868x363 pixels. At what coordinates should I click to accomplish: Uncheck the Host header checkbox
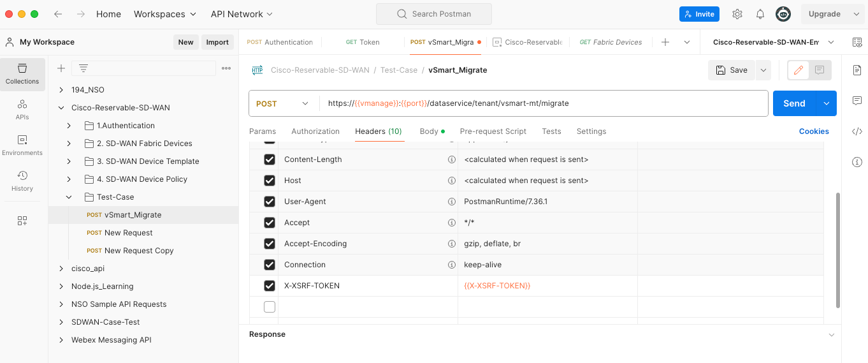pos(270,181)
